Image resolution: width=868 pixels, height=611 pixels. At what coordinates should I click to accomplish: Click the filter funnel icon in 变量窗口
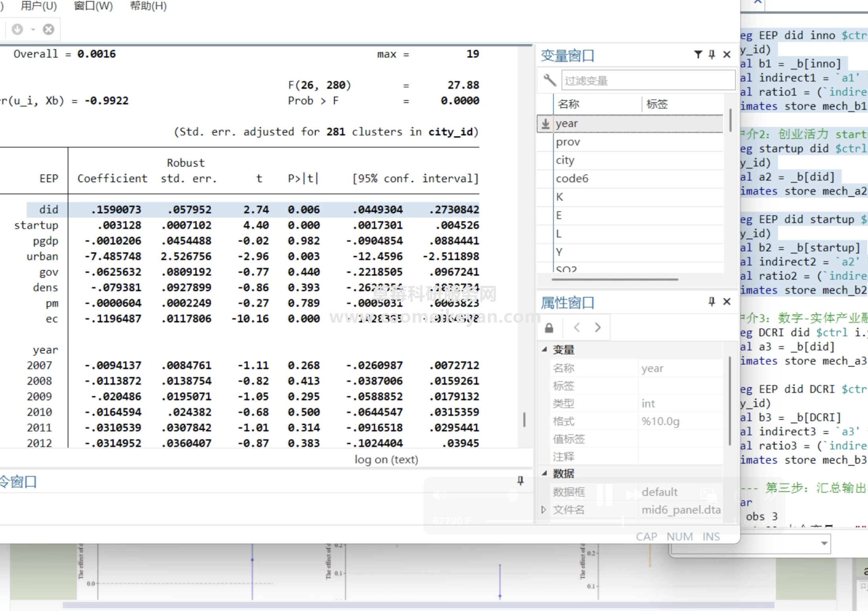698,55
